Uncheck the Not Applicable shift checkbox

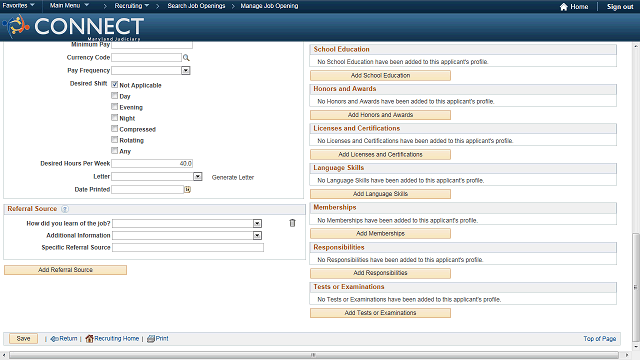coord(115,84)
